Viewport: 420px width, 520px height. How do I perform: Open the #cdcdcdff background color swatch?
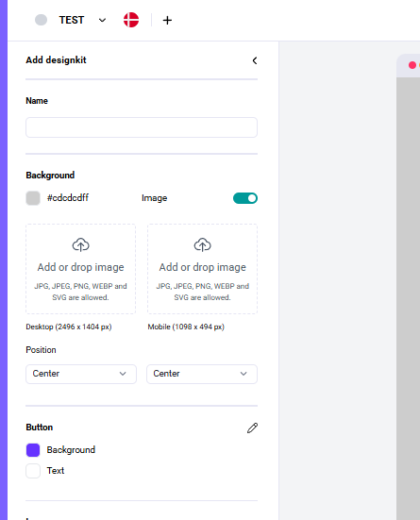(33, 198)
